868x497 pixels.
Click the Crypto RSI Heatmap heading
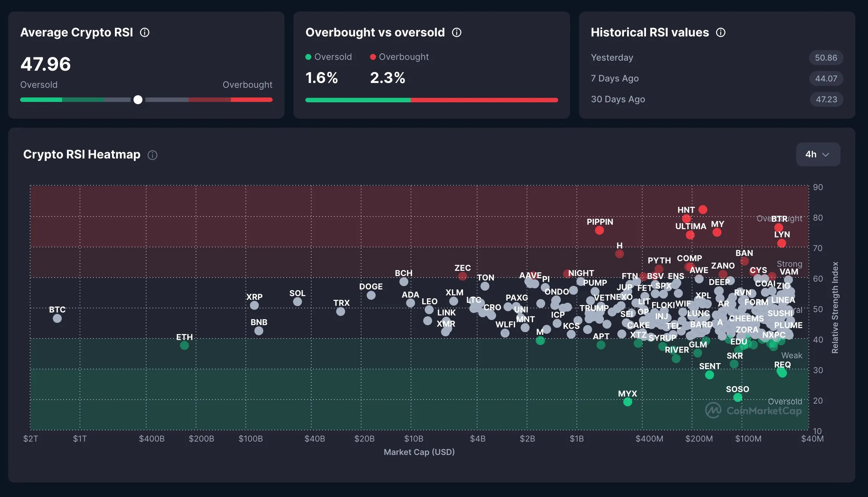[x=82, y=154]
